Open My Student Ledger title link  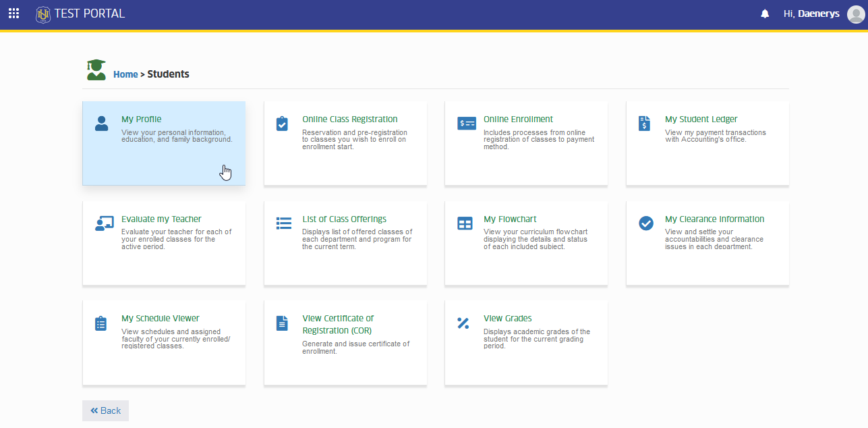[x=701, y=119]
